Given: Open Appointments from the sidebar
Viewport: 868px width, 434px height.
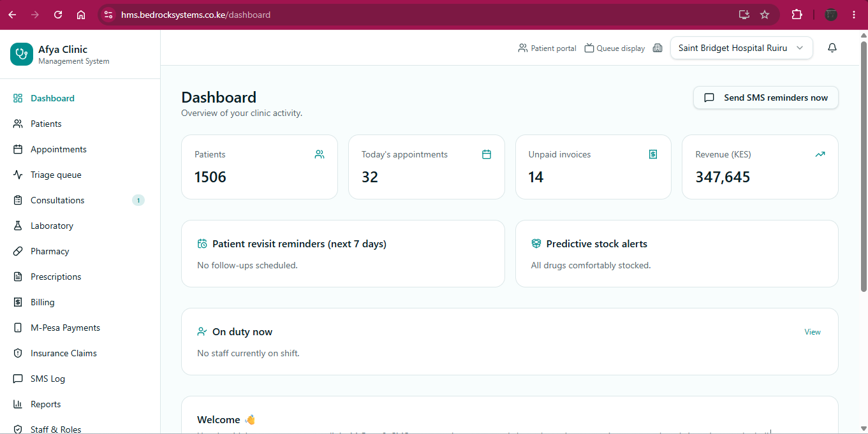Looking at the screenshot, I should coord(80,149).
